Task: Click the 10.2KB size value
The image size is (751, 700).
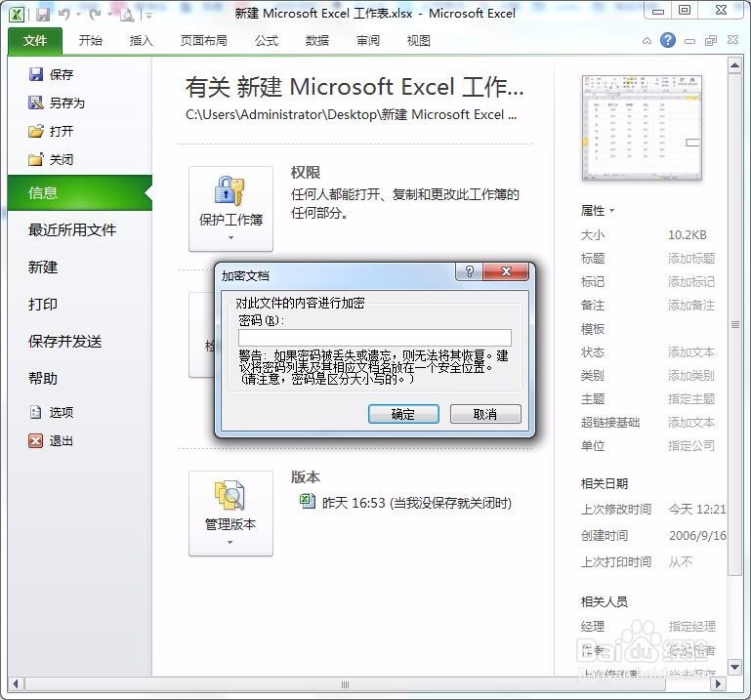Action: point(687,235)
